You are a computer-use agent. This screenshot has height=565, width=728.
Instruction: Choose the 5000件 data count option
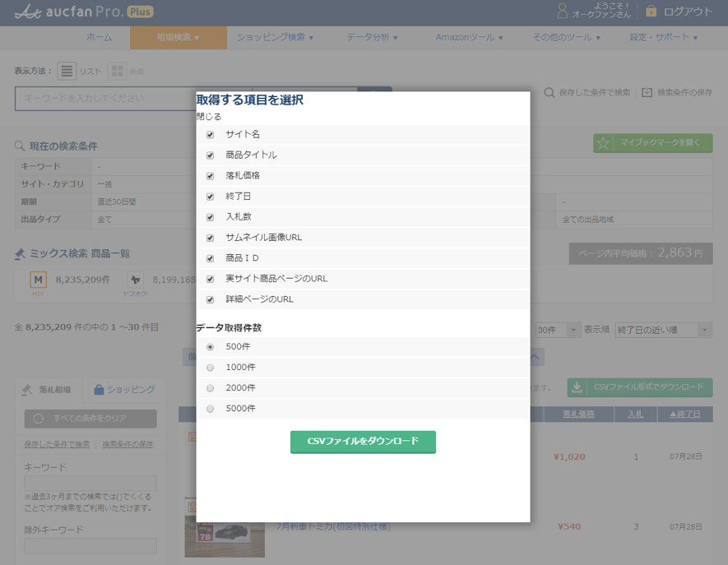[x=211, y=409]
